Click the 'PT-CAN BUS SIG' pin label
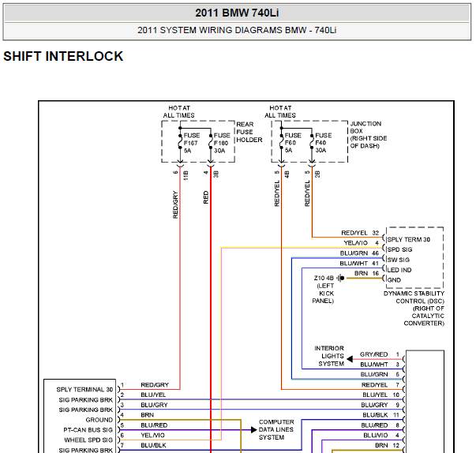Image resolution: width=476 pixels, height=453 pixels. pyautogui.click(x=88, y=430)
